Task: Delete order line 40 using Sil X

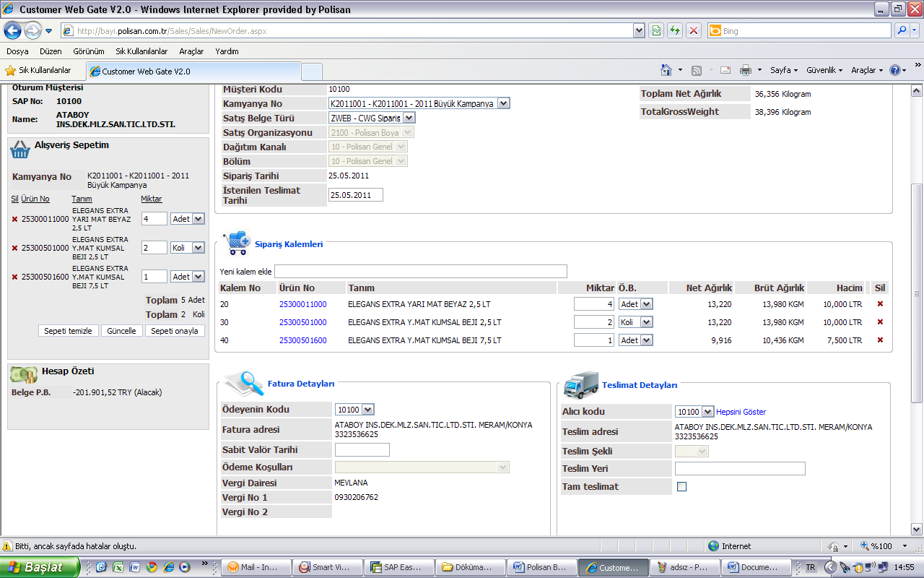Action: coord(880,340)
